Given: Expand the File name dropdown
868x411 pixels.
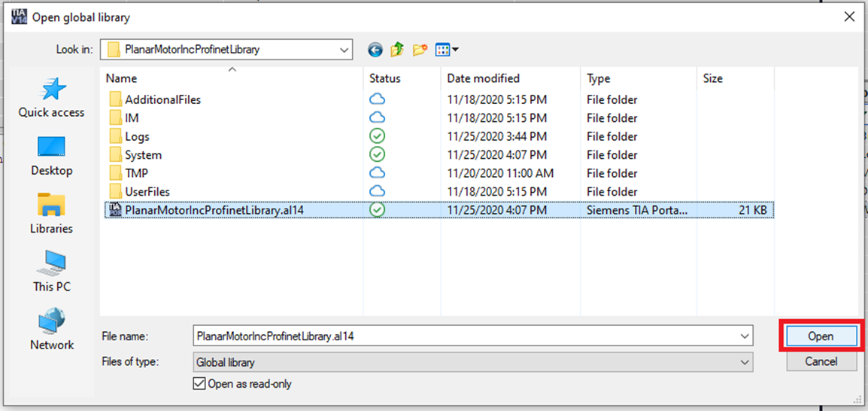Looking at the screenshot, I should 745,336.
